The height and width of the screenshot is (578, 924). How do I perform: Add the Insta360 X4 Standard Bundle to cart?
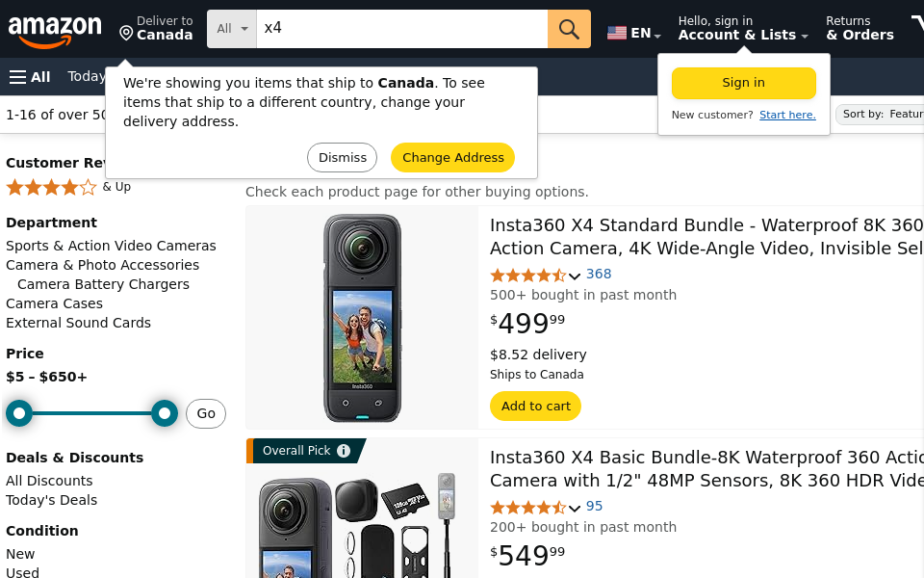point(535,406)
